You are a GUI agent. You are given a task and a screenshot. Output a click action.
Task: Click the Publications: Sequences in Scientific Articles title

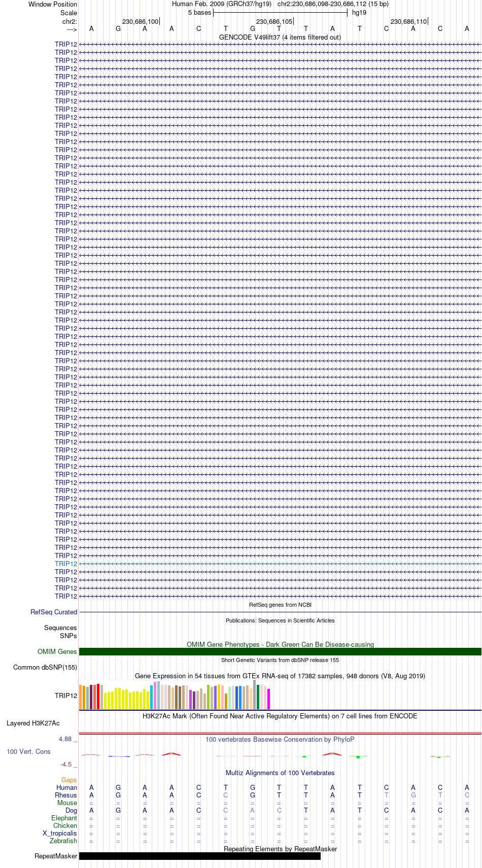pyautogui.click(x=280, y=620)
